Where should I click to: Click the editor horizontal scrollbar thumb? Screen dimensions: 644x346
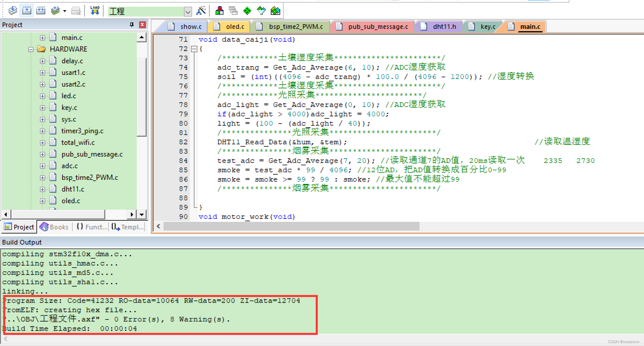[x=292, y=226]
